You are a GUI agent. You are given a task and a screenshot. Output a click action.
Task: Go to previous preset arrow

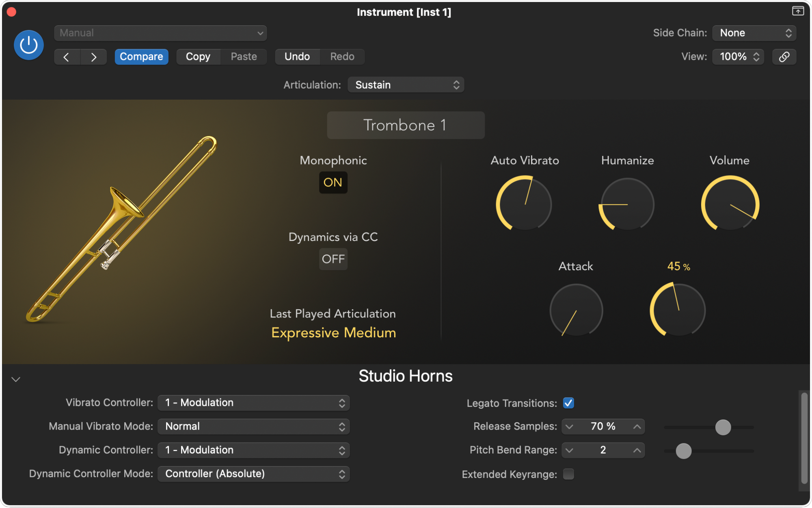coord(67,57)
